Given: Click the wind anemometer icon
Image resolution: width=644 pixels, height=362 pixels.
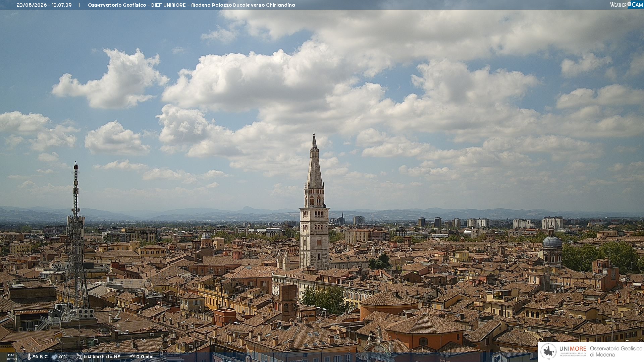Looking at the screenshot, I should pyautogui.click(x=79, y=357).
